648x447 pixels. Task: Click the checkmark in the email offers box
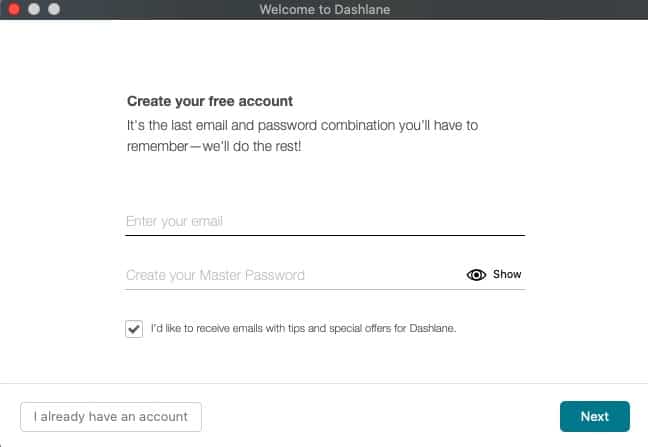click(x=134, y=329)
